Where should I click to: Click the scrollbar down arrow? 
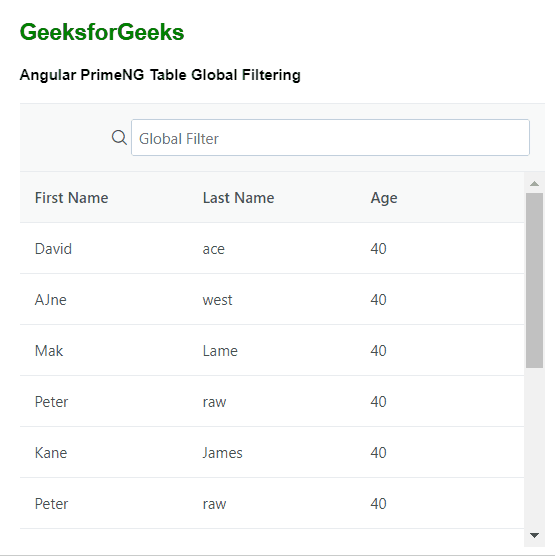coord(534,535)
